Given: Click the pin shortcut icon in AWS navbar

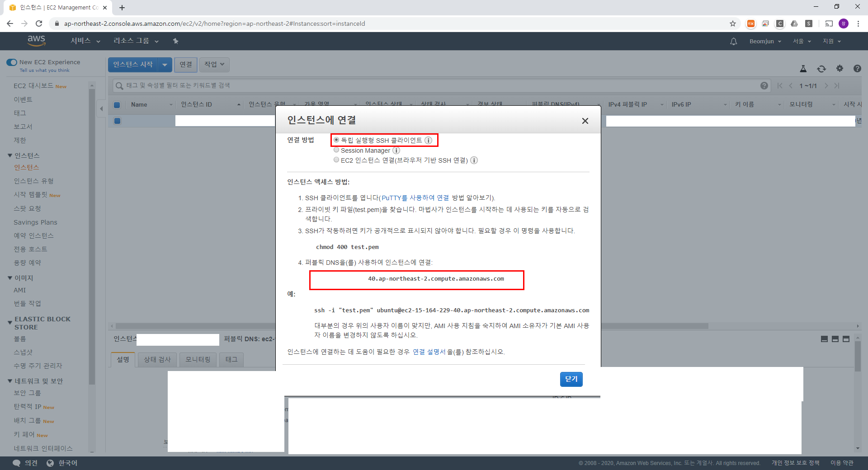Looking at the screenshot, I should (175, 41).
